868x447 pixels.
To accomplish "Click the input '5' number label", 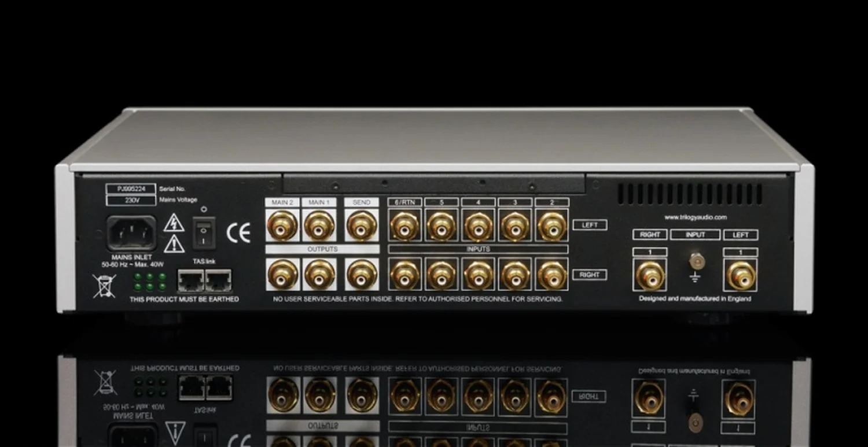I will tap(442, 202).
